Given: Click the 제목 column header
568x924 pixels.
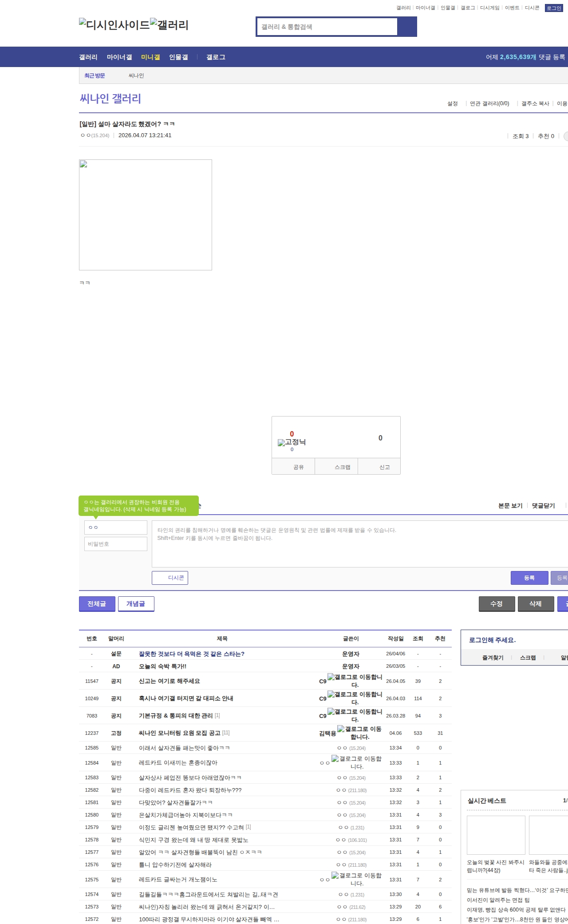Looking at the screenshot, I should tap(222, 638).
